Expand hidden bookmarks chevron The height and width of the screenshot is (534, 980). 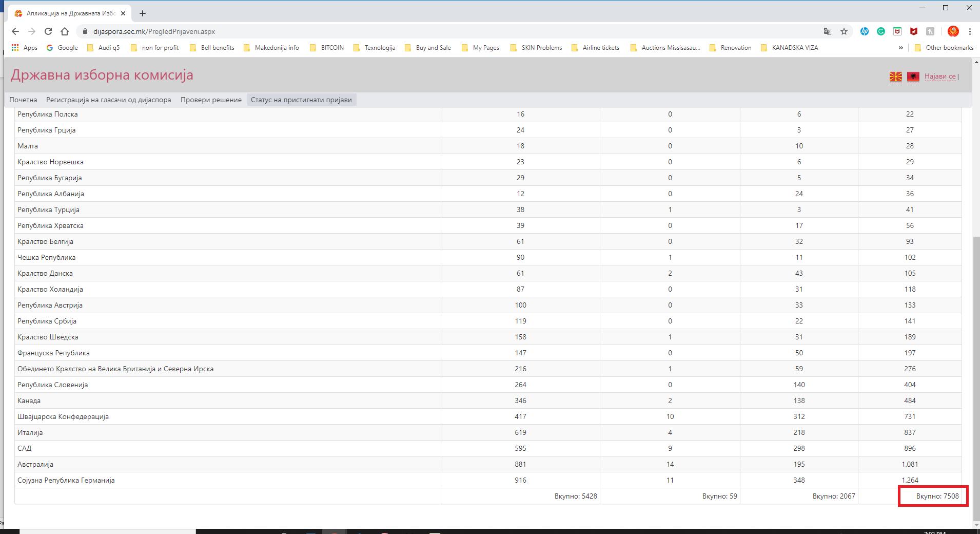point(900,48)
